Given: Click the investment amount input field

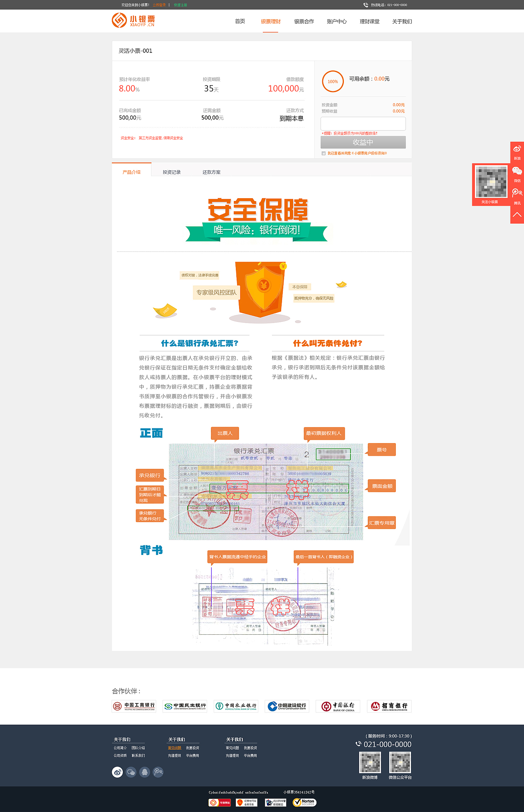Looking at the screenshot, I should pyautogui.click(x=363, y=124).
